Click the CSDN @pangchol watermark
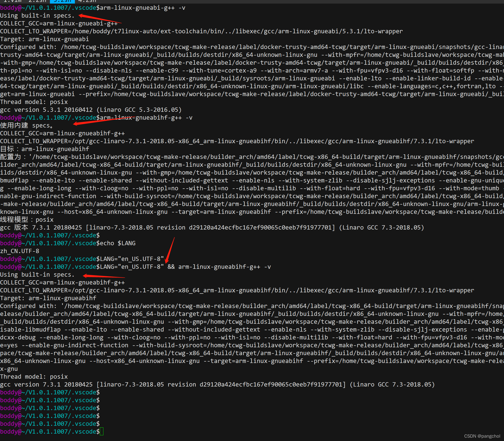This screenshot has height=441, width=504. tap(482, 436)
